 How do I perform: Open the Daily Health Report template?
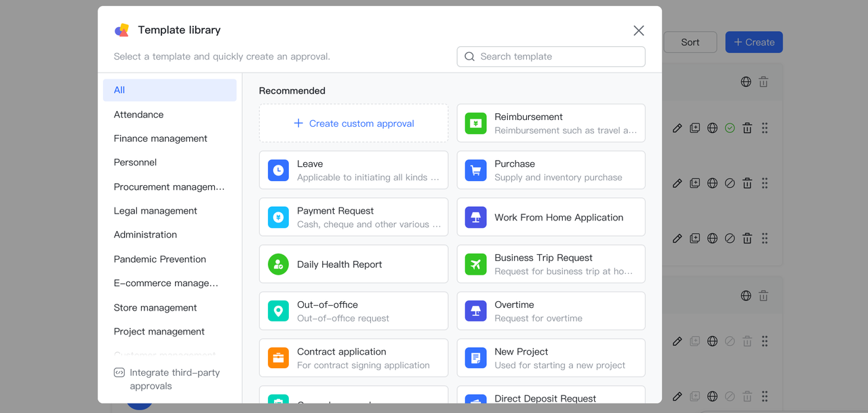click(x=353, y=264)
